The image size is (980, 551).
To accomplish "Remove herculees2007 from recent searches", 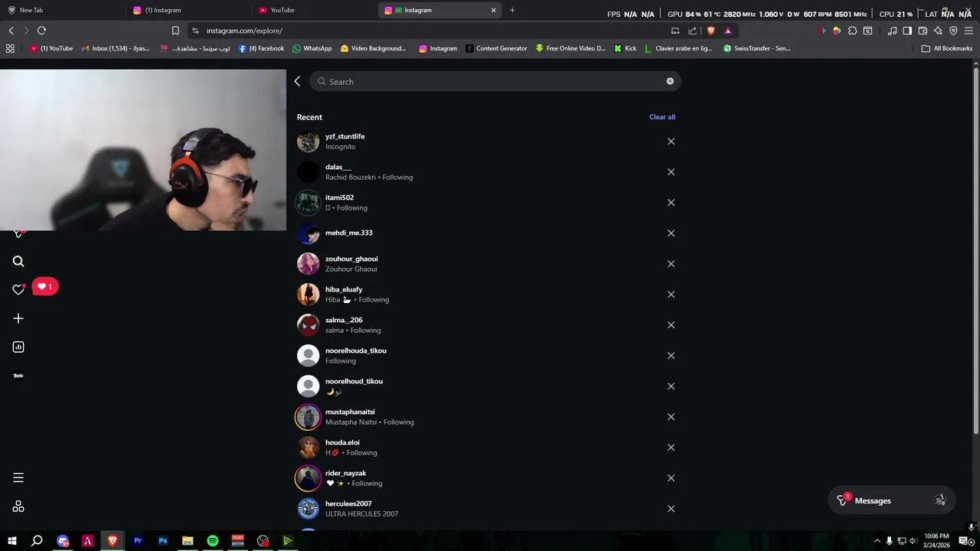I will [x=671, y=509].
